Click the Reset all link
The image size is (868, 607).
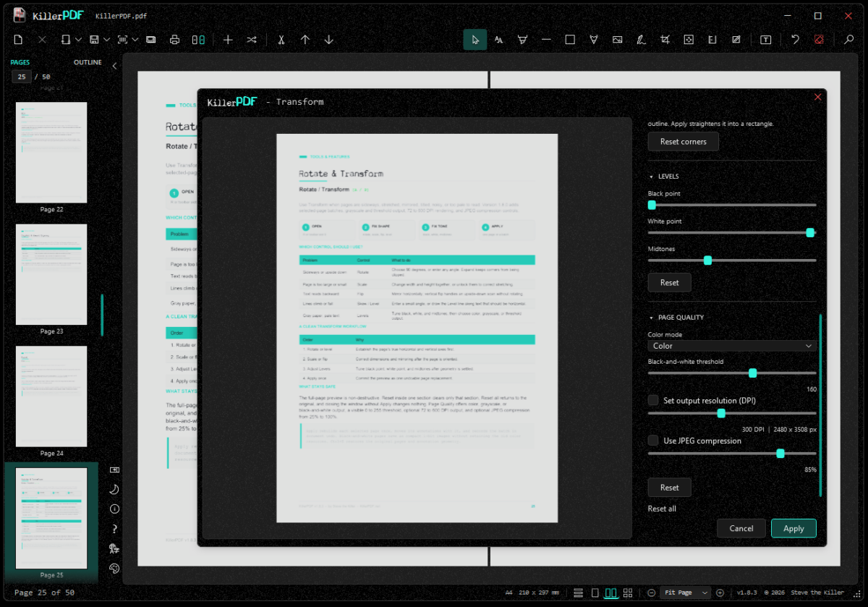[x=662, y=509]
